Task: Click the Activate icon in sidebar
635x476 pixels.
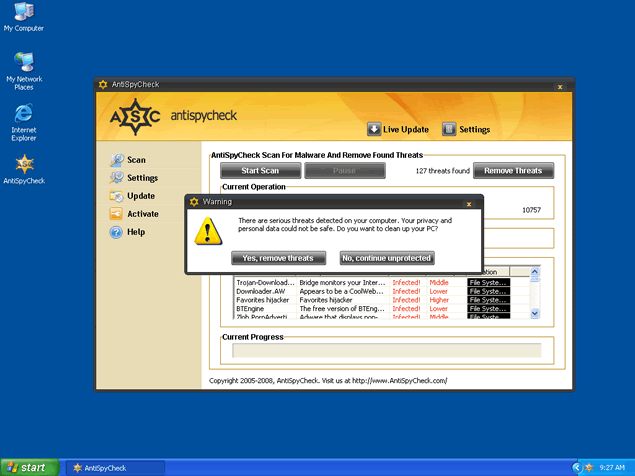Action: [116, 214]
